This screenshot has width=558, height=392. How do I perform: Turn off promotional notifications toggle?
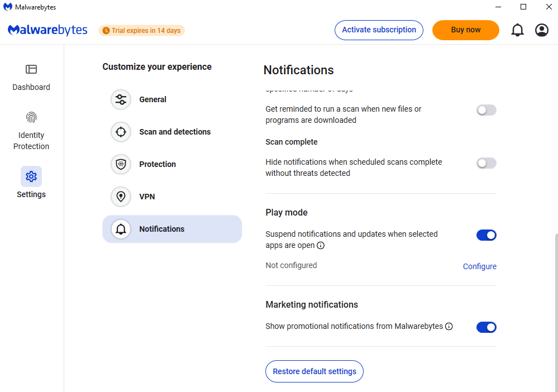(487, 327)
